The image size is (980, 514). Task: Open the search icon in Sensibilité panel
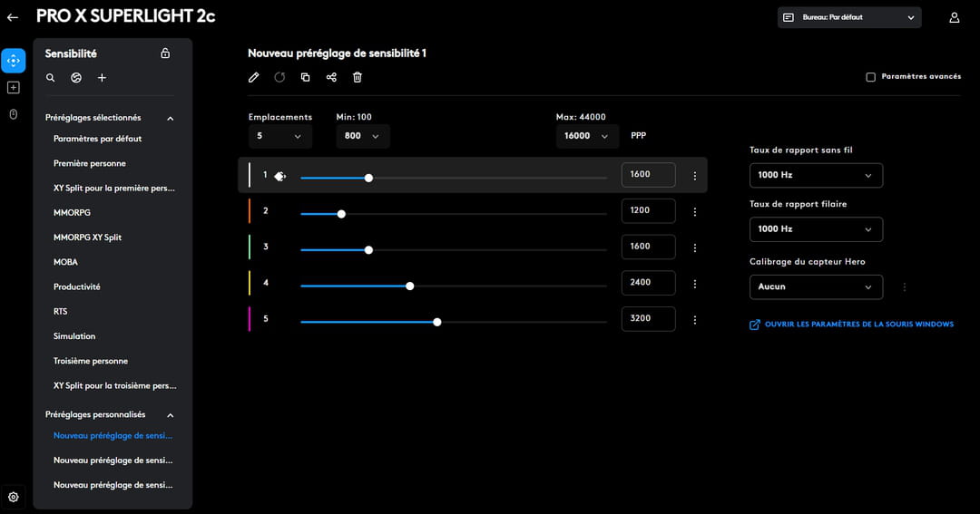pyautogui.click(x=51, y=78)
